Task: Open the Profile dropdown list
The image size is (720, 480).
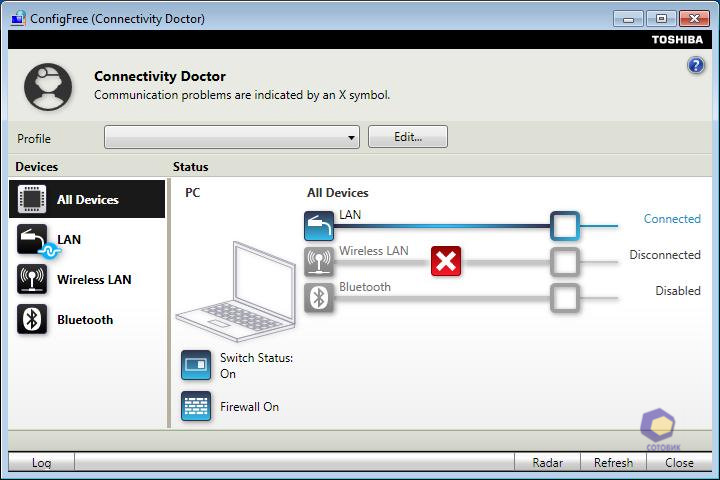Action: tap(232, 137)
